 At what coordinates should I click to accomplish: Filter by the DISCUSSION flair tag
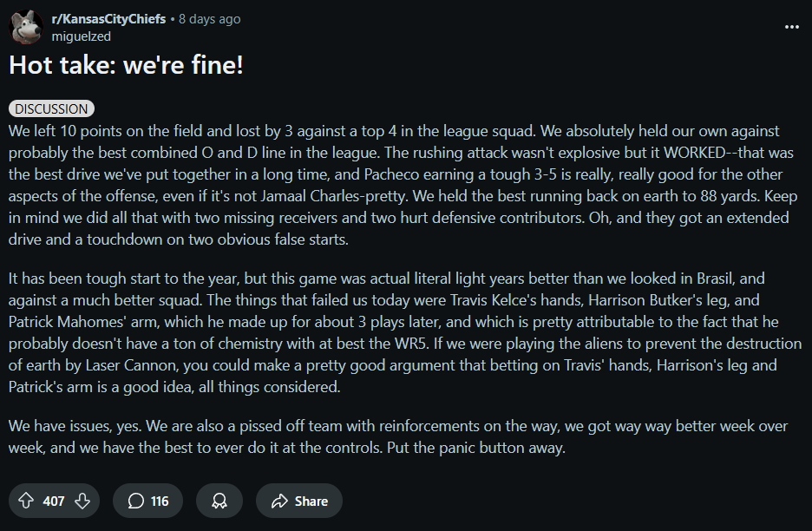51,108
